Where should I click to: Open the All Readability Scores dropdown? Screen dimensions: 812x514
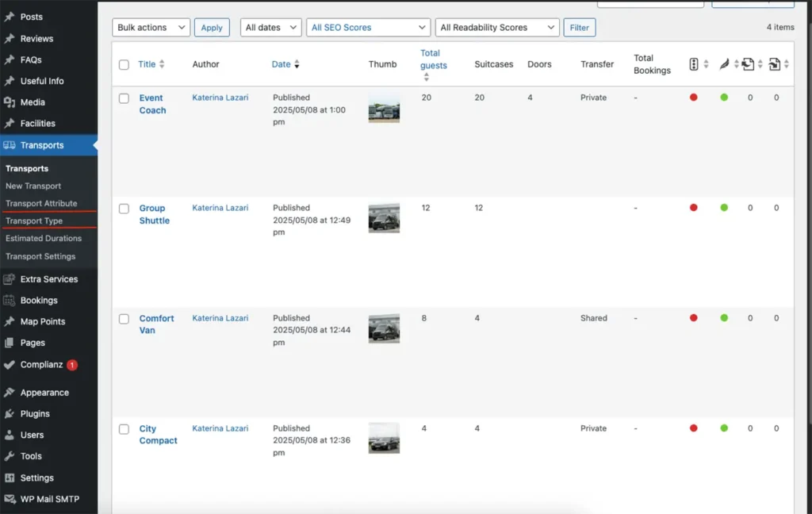496,28
